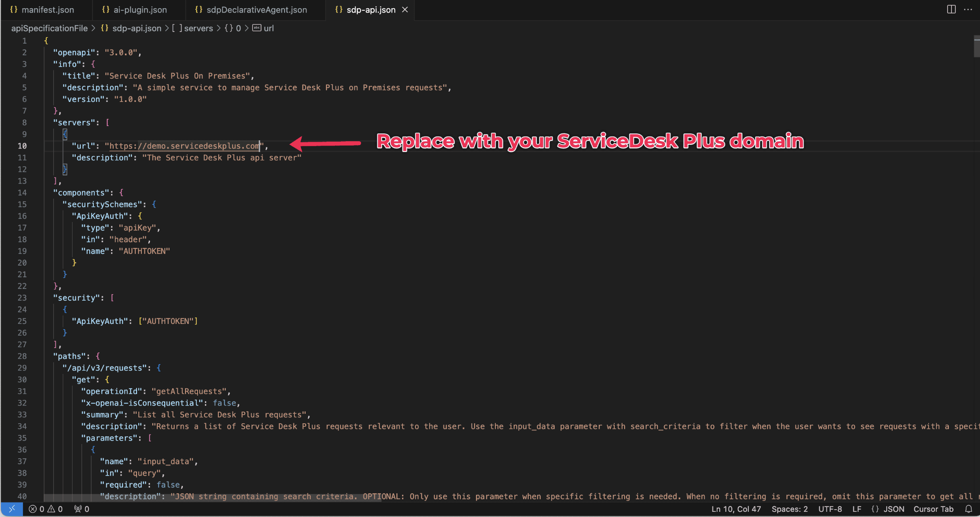Select the UTF-8 encoding indicator

coord(830,509)
